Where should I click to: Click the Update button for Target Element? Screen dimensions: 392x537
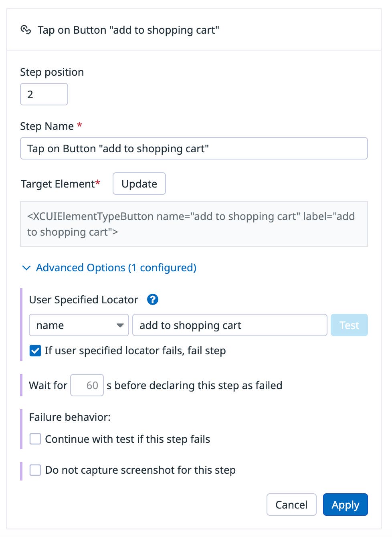coord(139,184)
